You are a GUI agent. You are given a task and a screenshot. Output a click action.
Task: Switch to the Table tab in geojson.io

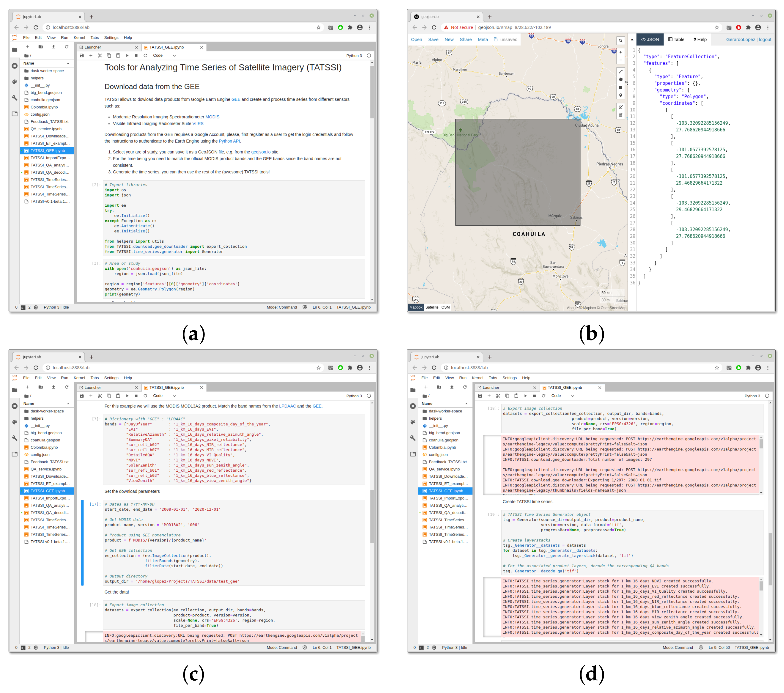[676, 40]
